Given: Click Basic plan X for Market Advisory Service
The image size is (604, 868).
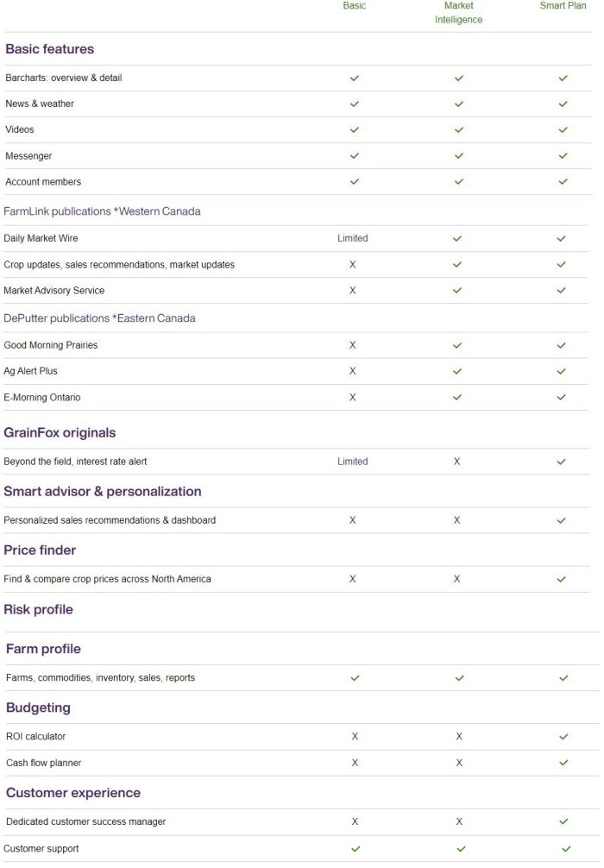Looking at the screenshot, I should pyautogui.click(x=352, y=291).
